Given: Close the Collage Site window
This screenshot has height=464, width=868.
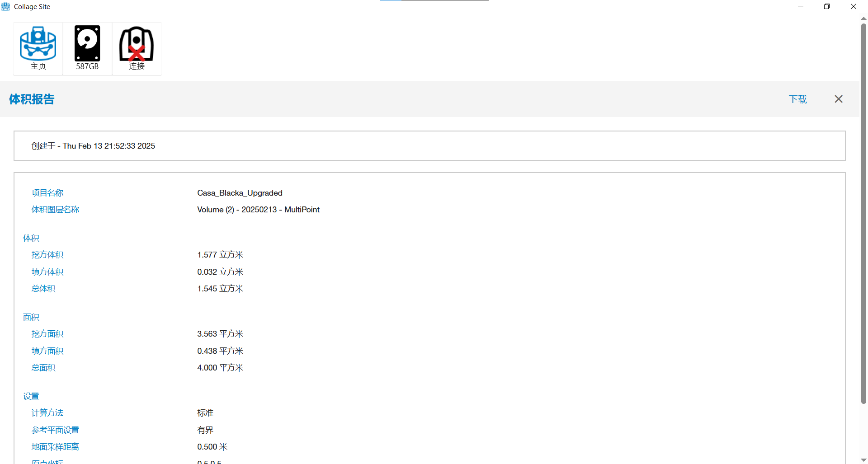Looking at the screenshot, I should point(853,6).
